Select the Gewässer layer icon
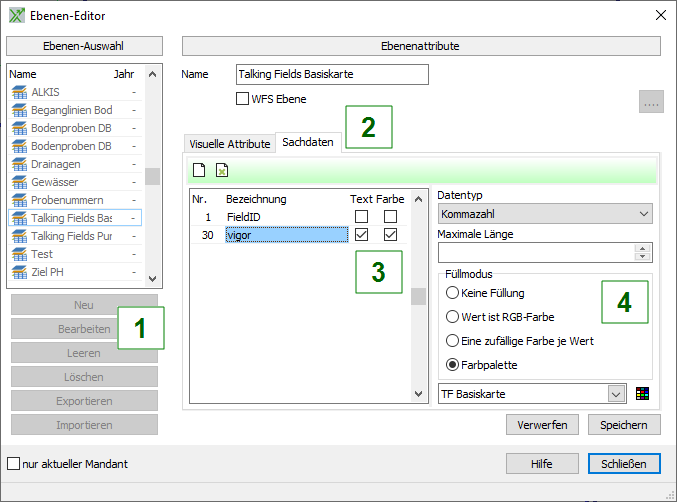Screen dimensions: 677x502 19,182
